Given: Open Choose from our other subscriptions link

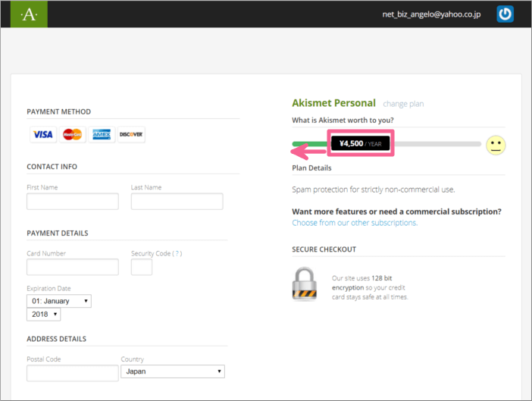Looking at the screenshot, I should (x=355, y=223).
